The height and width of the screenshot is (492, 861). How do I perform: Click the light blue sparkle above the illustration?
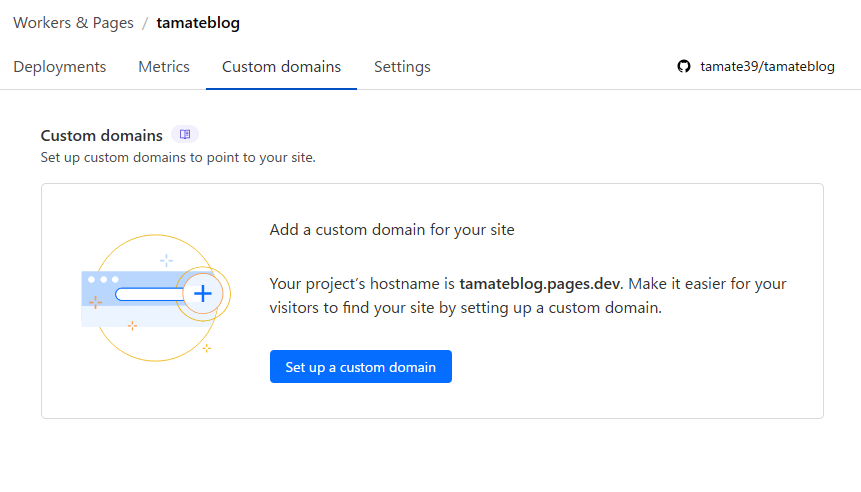(x=166, y=260)
